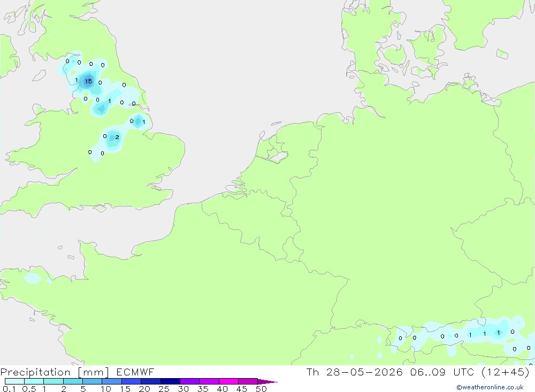Click the over-50 mm arrow tip of legend
This screenshot has width=535, height=392.
coord(267,381)
